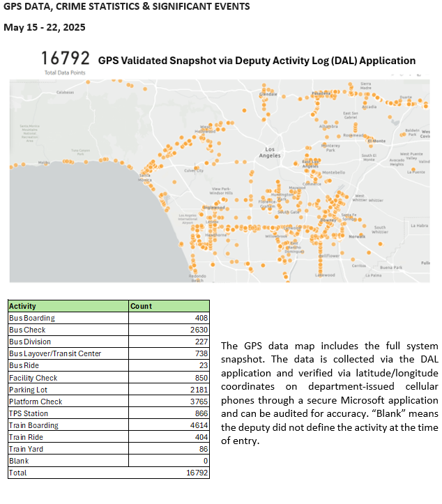This screenshot has height=504, width=442.
Task: Click the Bus Boarding row label
Action: (31, 318)
